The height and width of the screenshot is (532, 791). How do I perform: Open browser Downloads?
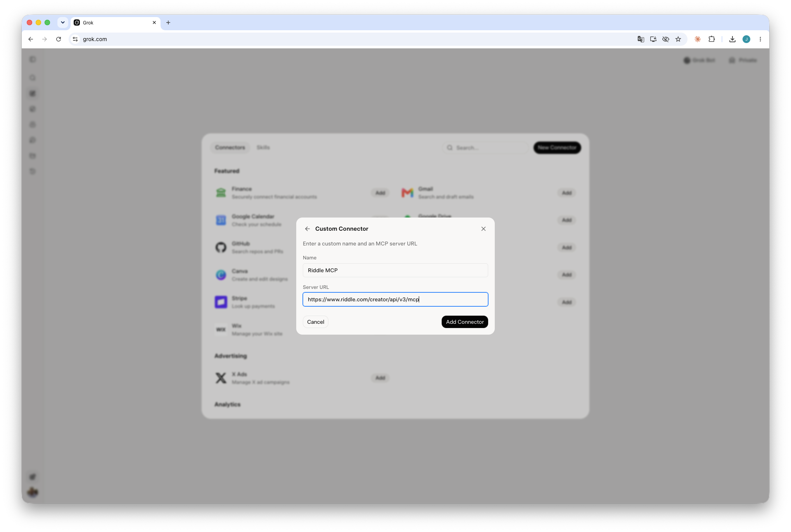(x=732, y=39)
